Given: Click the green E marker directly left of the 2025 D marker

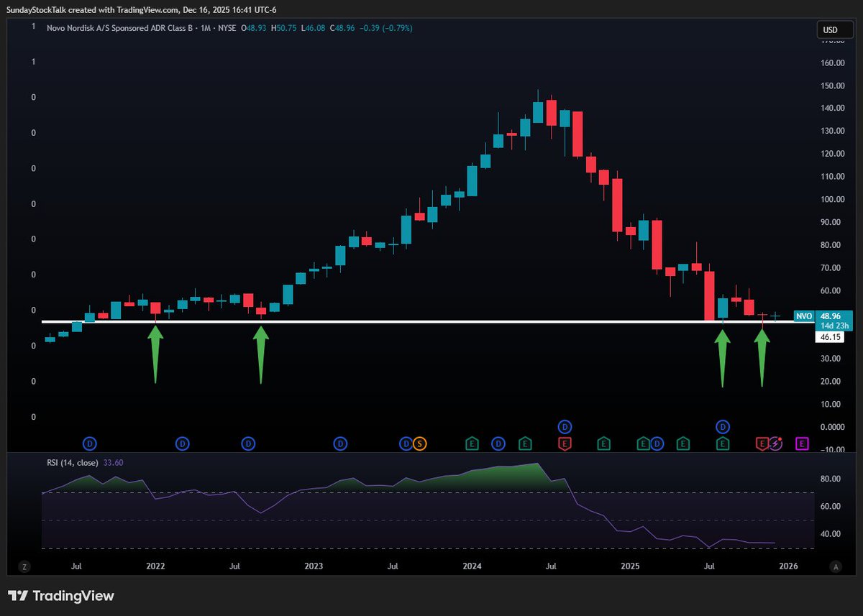Looking at the screenshot, I should (644, 443).
